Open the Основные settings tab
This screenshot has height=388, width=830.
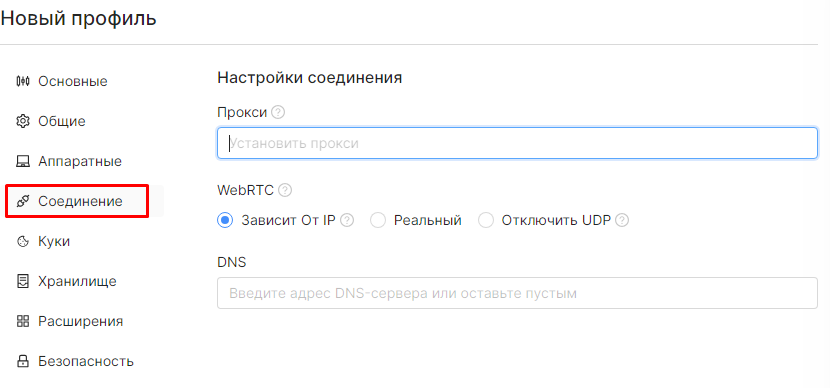(73, 82)
